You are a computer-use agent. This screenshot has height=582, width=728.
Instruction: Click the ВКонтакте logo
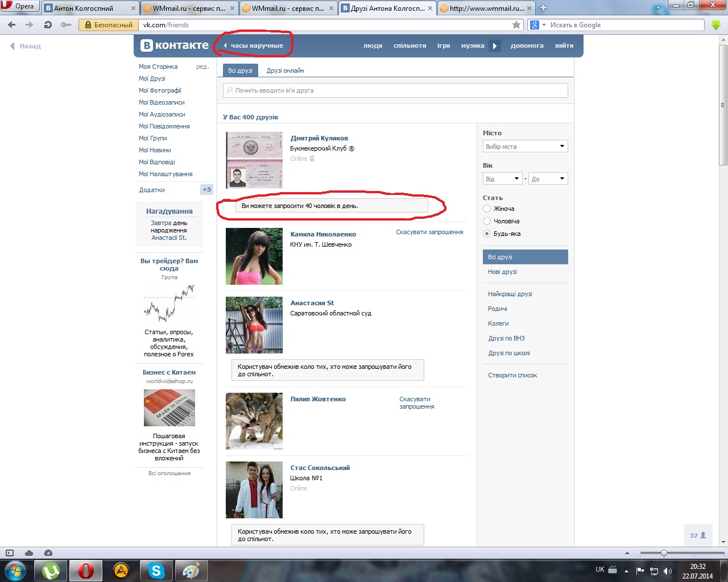pyautogui.click(x=175, y=45)
